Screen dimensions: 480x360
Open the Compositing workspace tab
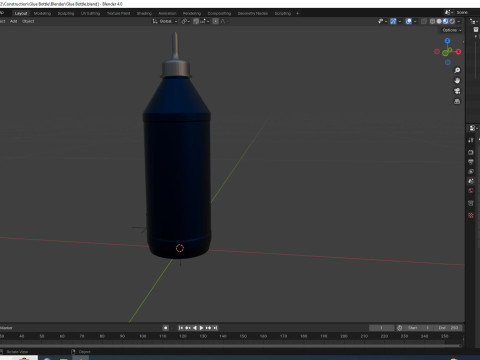coord(219,13)
